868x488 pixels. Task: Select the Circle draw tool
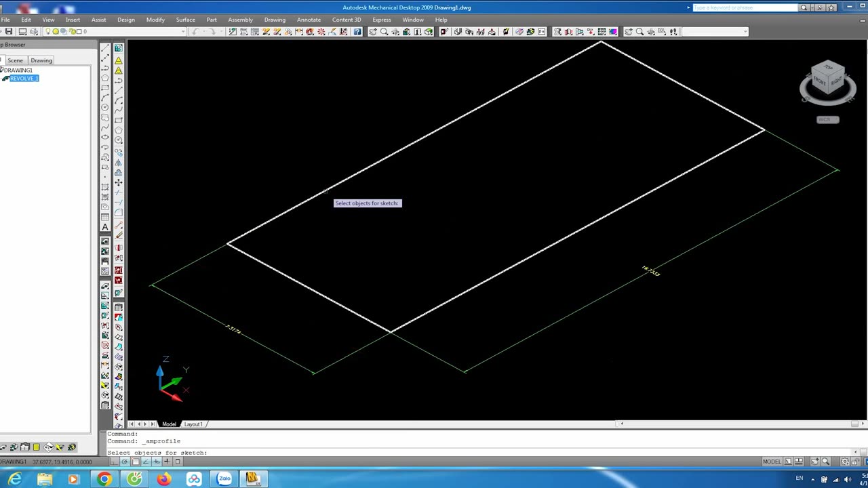105,108
